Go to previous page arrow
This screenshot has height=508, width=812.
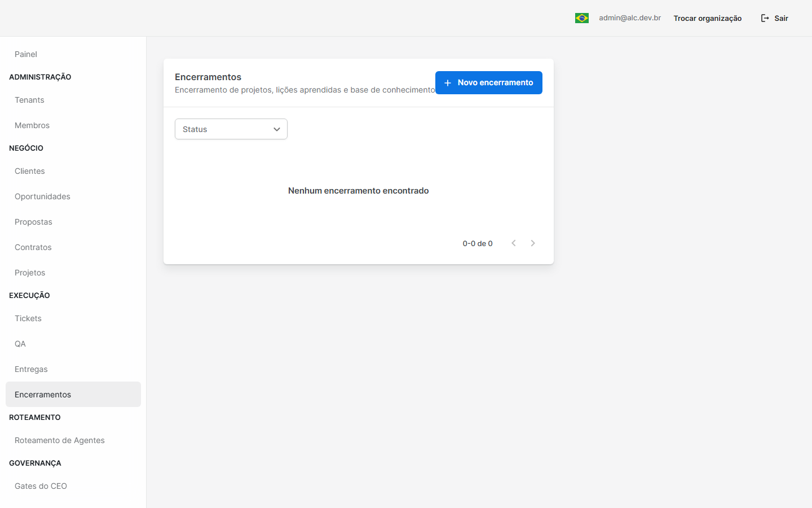click(514, 243)
